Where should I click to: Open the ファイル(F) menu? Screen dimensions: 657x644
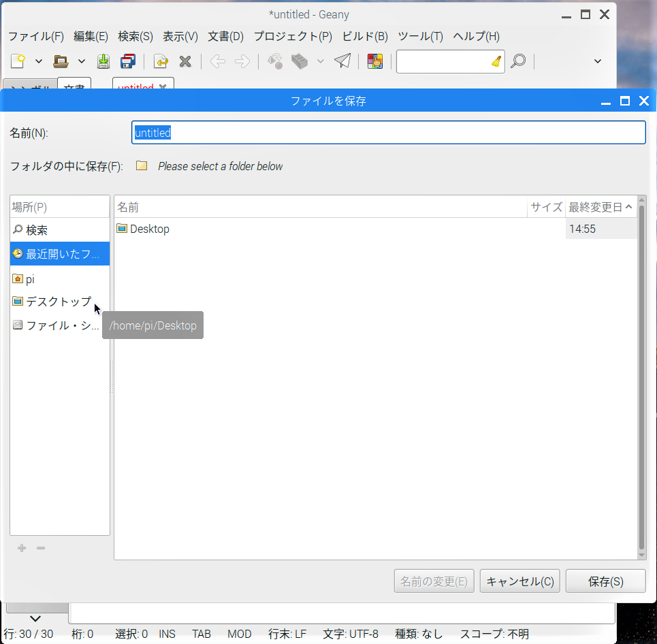[36, 37]
